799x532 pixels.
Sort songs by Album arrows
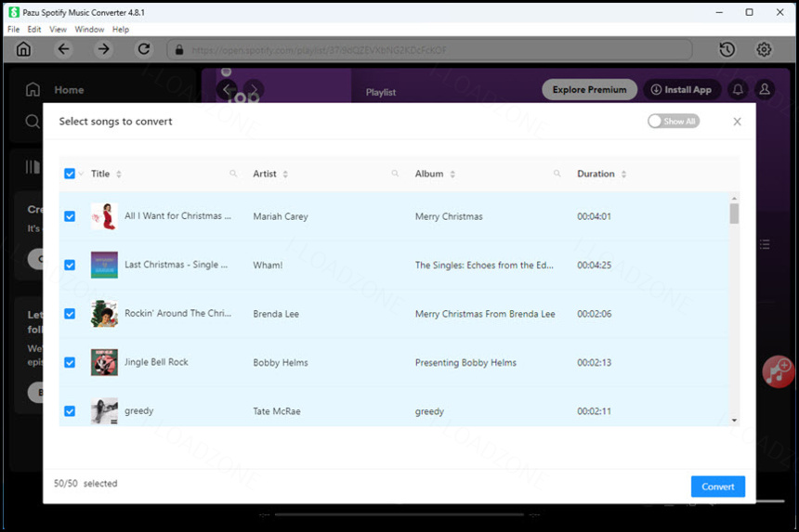(452, 175)
